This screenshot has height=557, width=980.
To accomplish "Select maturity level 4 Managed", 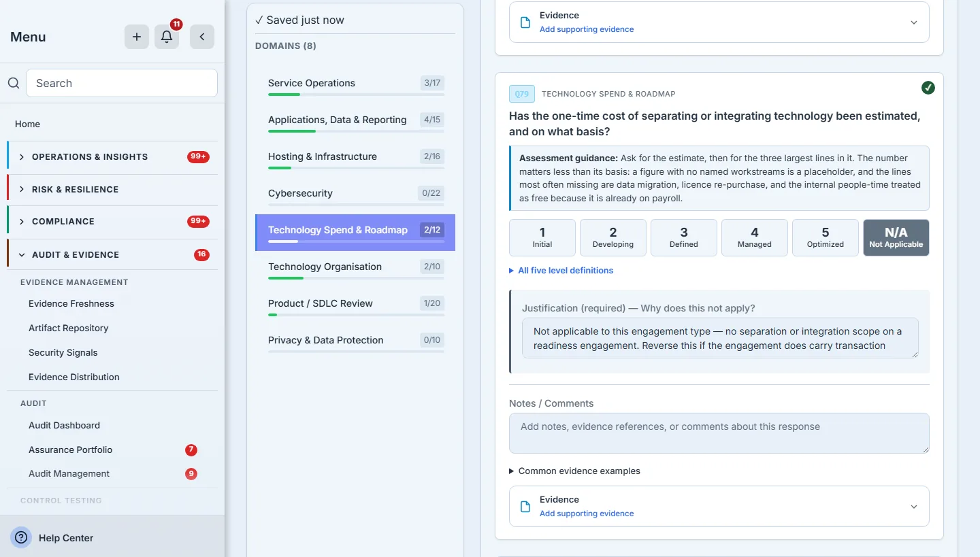I will pos(755,237).
